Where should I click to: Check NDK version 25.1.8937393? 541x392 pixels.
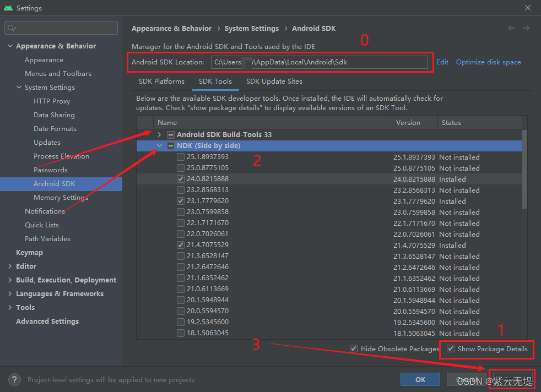pos(181,157)
